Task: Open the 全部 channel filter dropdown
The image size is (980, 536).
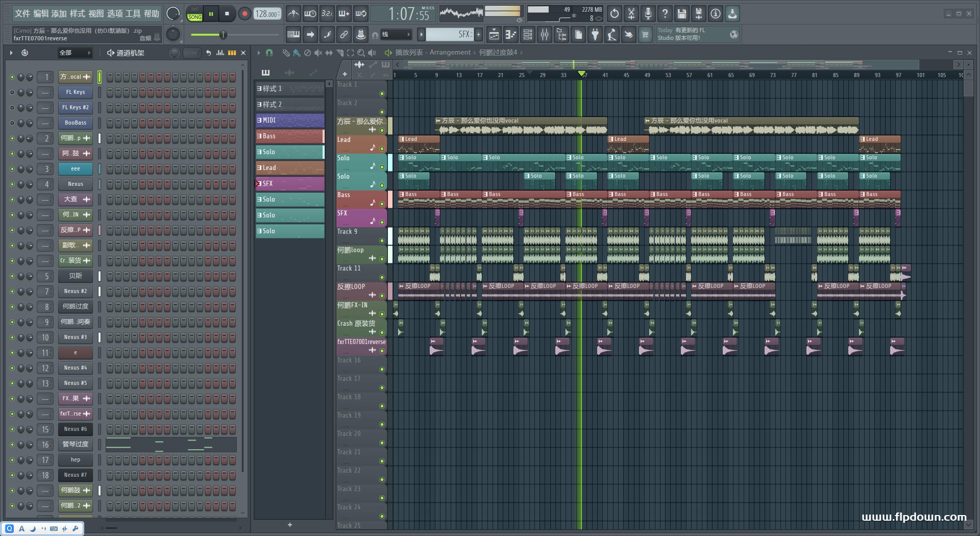Action: point(75,53)
